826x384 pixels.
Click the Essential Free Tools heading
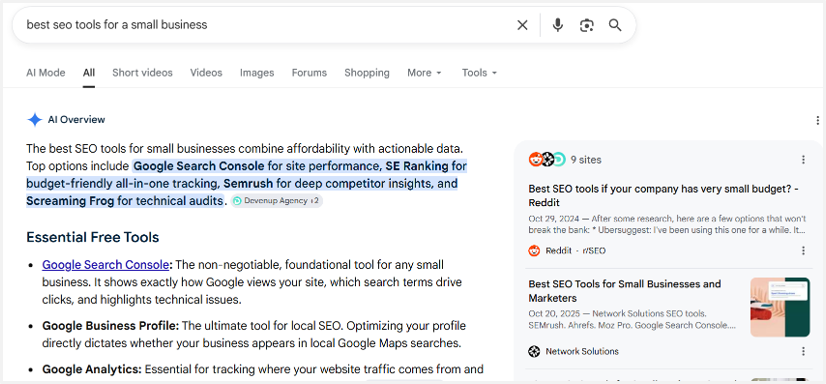[x=93, y=237]
